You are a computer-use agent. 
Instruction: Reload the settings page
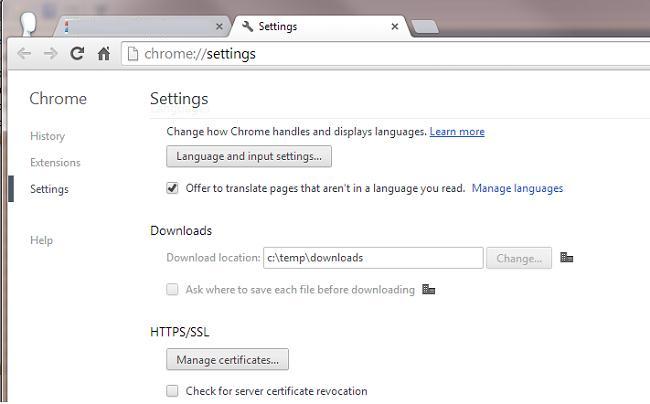click(77, 53)
